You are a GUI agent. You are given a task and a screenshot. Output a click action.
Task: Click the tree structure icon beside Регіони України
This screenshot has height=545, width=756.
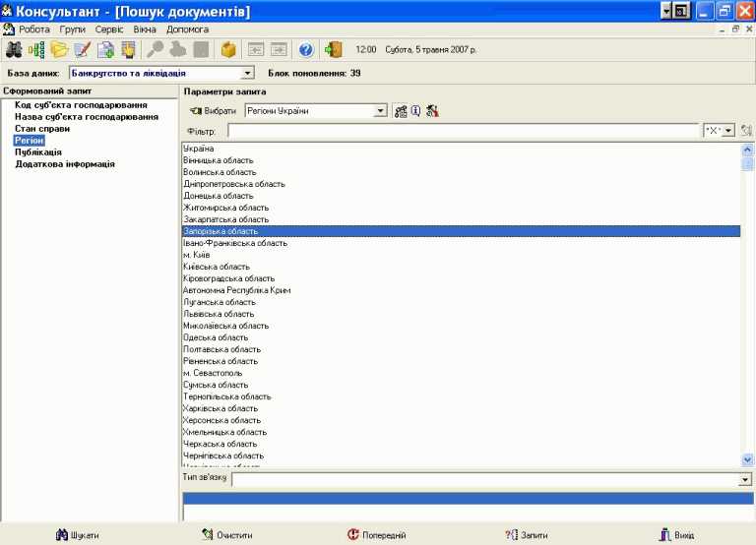[x=401, y=111]
